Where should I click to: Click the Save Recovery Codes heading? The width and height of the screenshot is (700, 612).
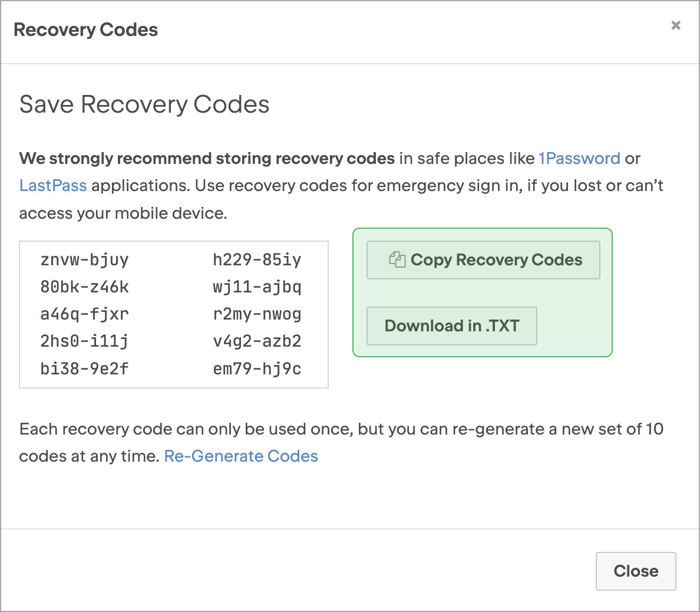(144, 104)
